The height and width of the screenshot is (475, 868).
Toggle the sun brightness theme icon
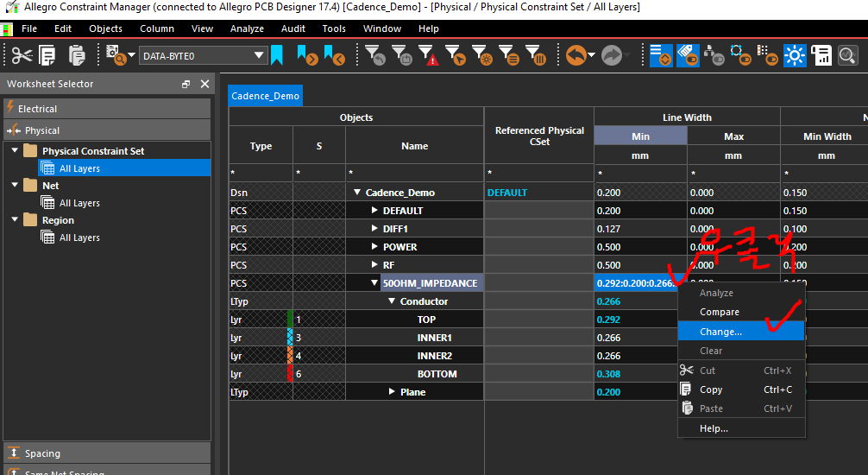point(795,55)
